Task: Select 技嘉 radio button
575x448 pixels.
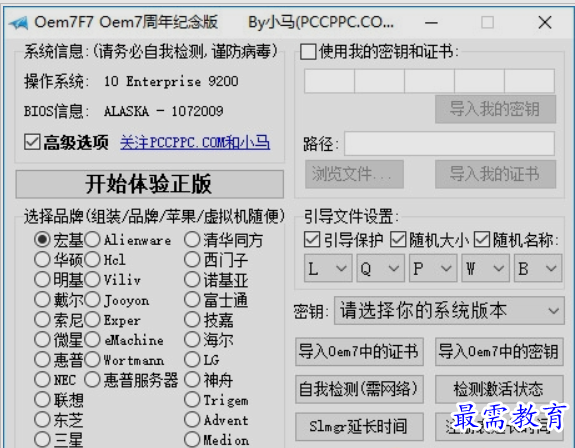Action: pyautogui.click(x=192, y=320)
